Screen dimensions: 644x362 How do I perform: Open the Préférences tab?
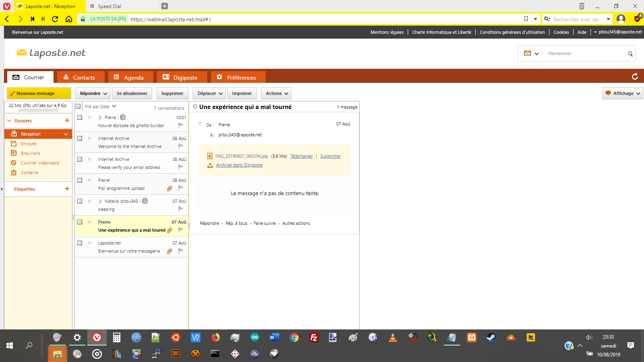(x=238, y=77)
